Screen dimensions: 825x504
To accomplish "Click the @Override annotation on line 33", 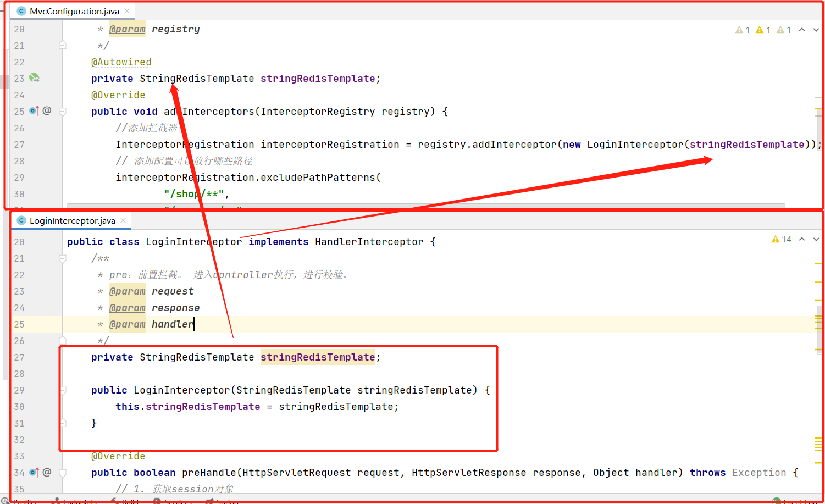I will (x=118, y=456).
